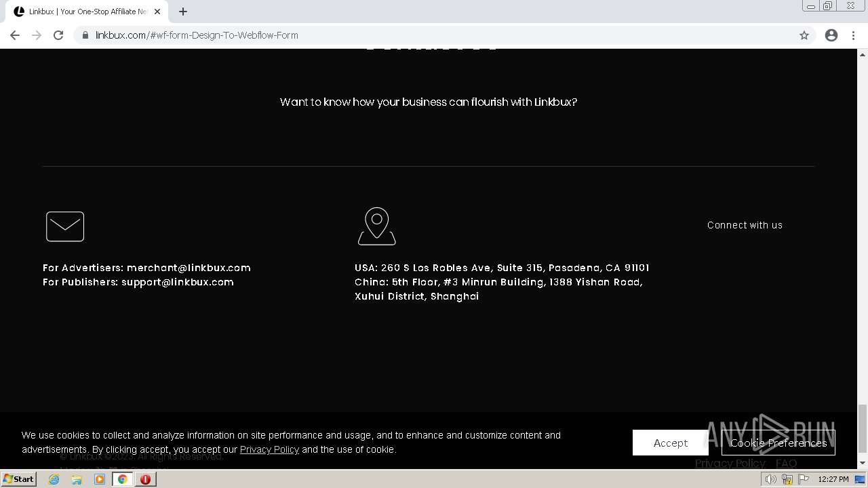Open the footer FAQ link
The height and width of the screenshot is (488, 868).
[786, 463]
